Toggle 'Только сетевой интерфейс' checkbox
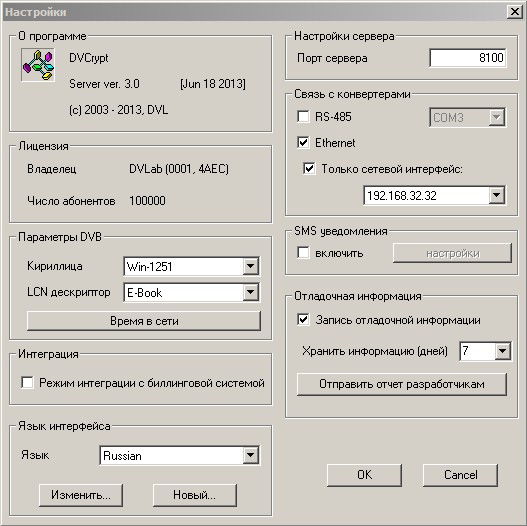 click(x=309, y=168)
